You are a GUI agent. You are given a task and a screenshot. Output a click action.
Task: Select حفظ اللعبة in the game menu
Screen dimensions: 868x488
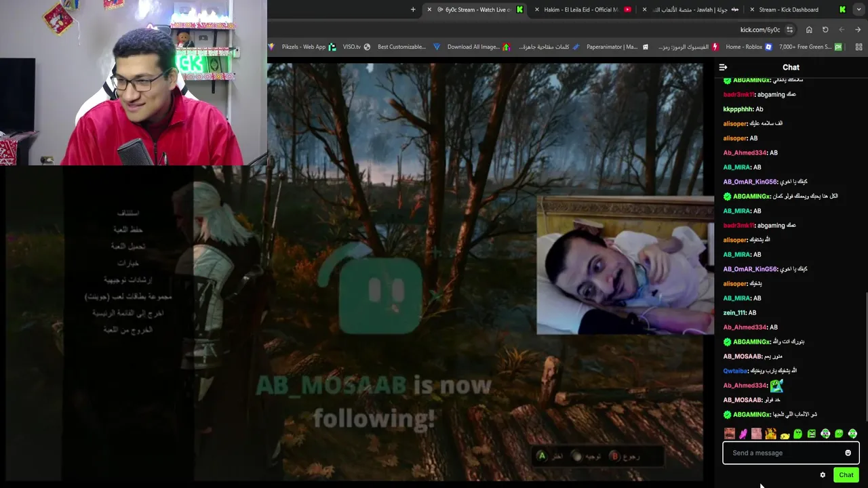(127, 229)
